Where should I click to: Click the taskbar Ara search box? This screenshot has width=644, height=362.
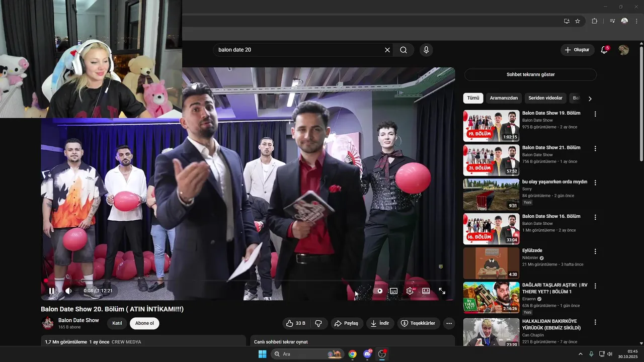pyautogui.click(x=307, y=354)
